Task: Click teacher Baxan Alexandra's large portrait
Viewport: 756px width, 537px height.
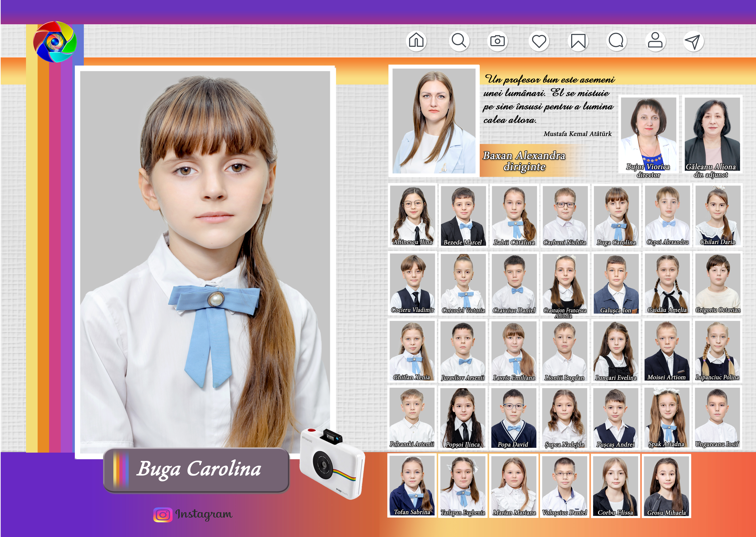Action: coord(433,121)
